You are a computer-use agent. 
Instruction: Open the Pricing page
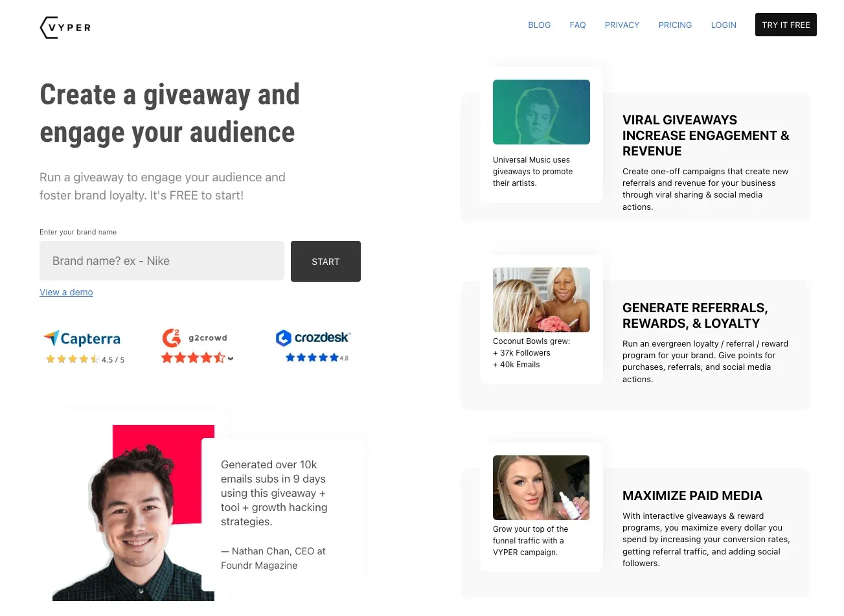(x=675, y=25)
